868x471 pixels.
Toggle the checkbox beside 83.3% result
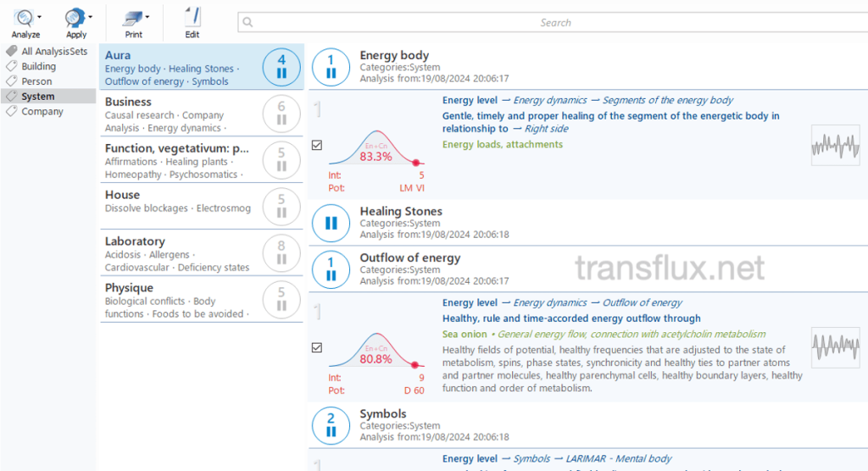pos(317,145)
